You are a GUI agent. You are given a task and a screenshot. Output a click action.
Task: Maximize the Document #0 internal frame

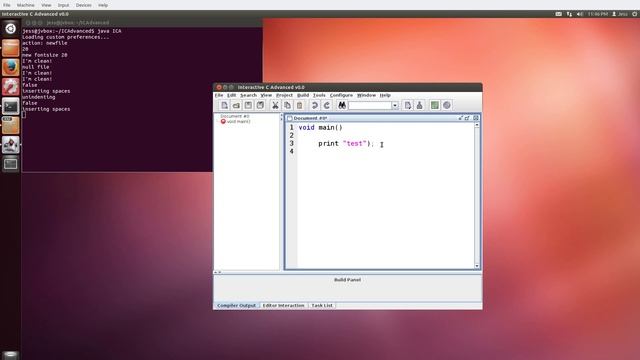coord(467,118)
